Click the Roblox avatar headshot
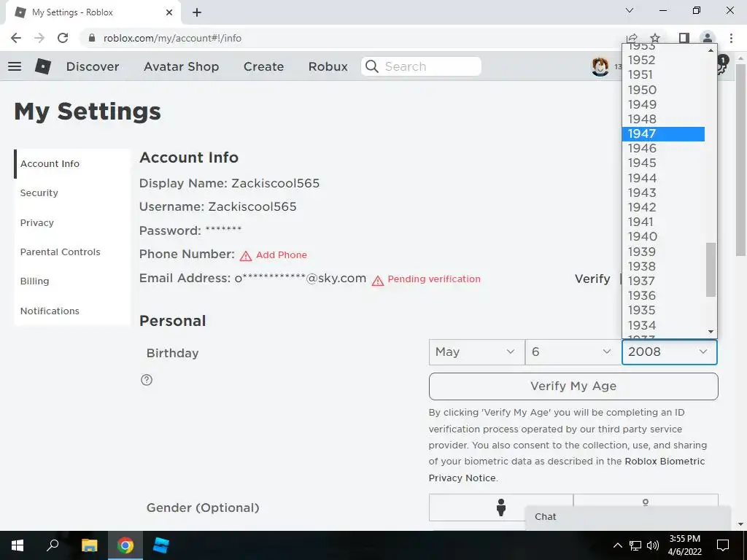Image resolution: width=747 pixels, height=560 pixels. (600, 66)
